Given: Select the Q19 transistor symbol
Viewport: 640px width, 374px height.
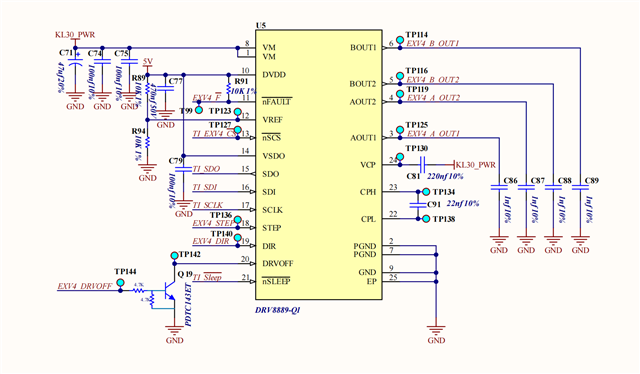Looking at the screenshot, I should [x=170, y=291].
